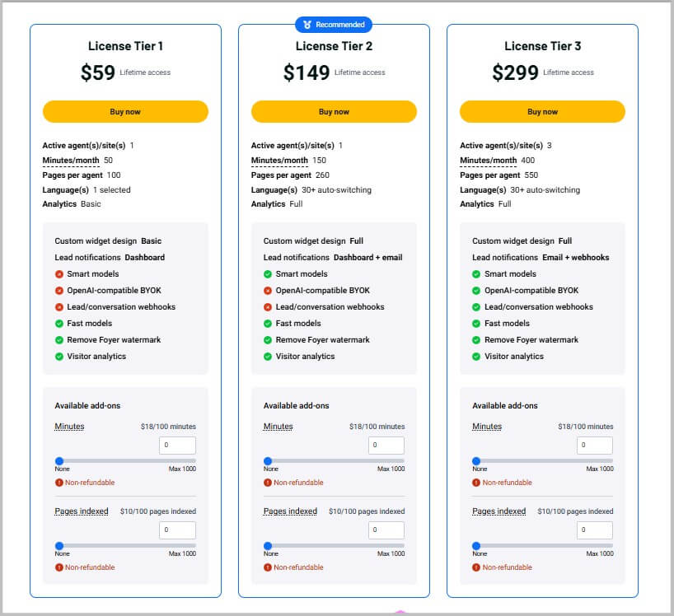
Task: Focus Tier 1 Minutes add-on number field
Action: coord(177,445)
